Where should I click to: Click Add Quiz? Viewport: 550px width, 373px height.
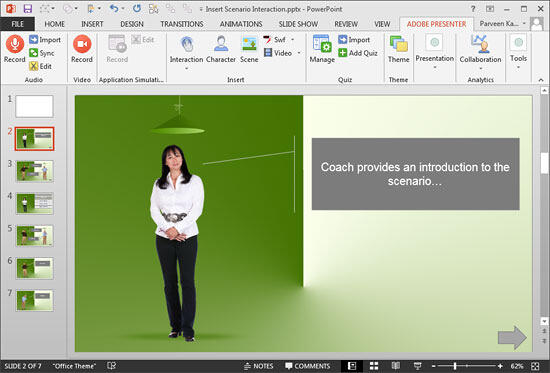[x=358, y=53]
